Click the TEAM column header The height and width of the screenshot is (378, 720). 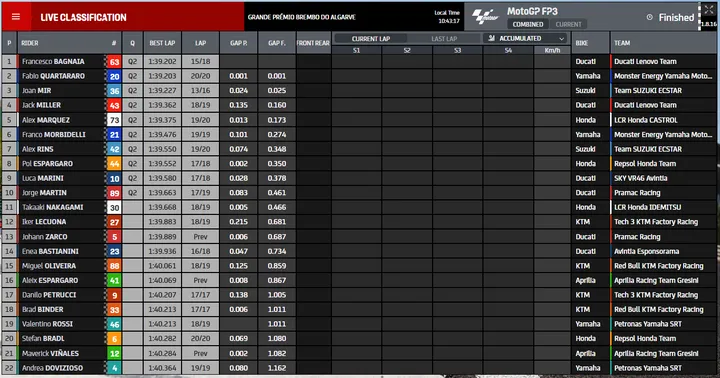[622, 43]
